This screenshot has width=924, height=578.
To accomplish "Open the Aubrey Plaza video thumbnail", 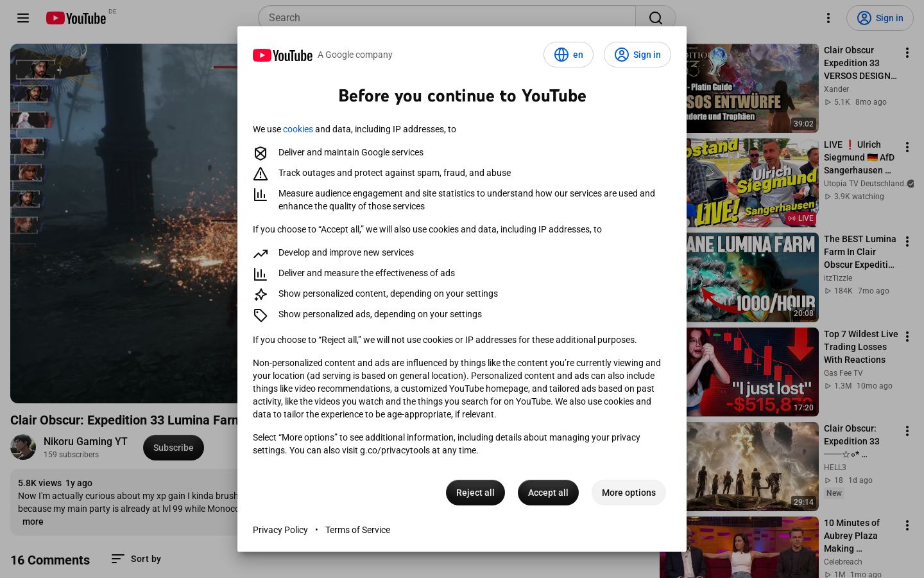I will tap(739, 547).
